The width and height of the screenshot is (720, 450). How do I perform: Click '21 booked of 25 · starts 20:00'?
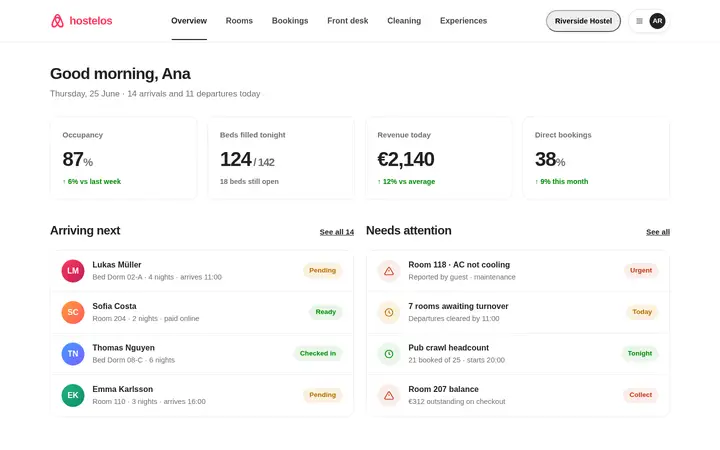[456, 360]
